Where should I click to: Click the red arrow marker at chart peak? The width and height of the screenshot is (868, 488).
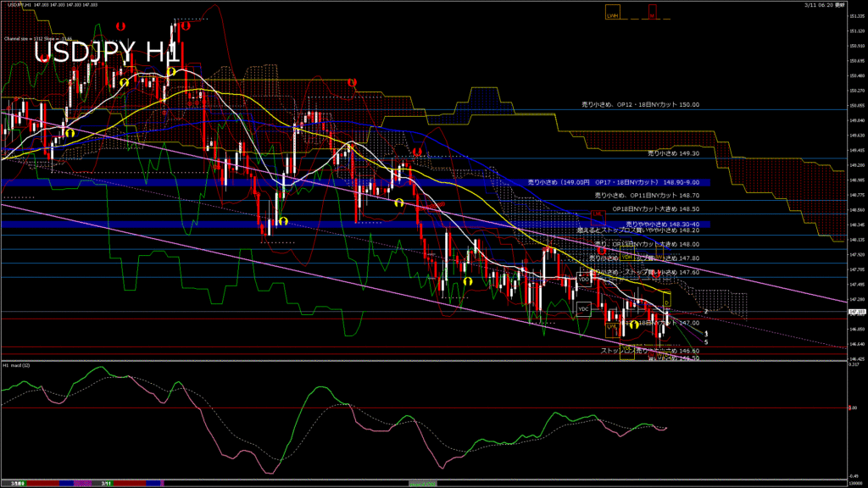[x=184, y=25]
